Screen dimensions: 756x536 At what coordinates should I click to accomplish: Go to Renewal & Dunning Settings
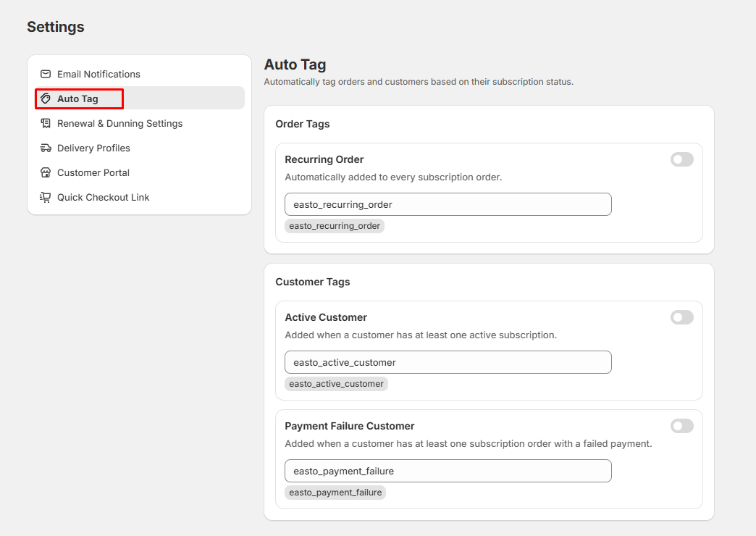point(119,123)
